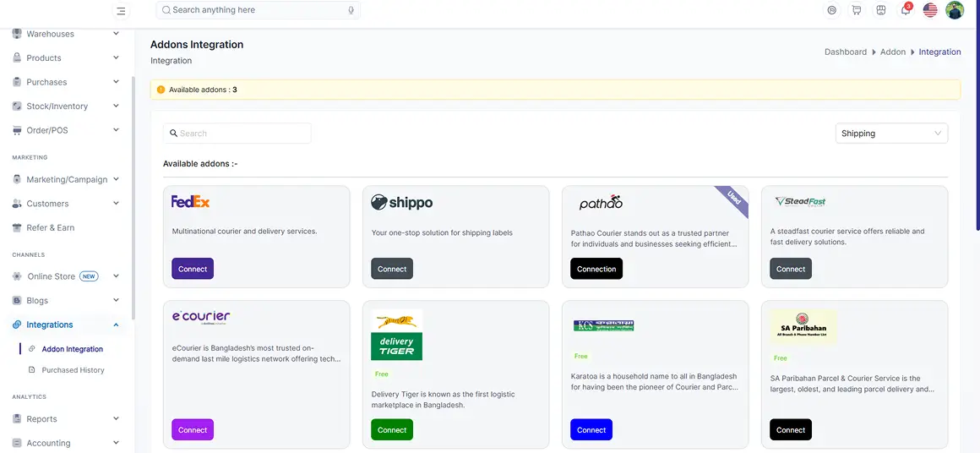This screenshot has height=453, width=980.
Task: Expand the Products menu chevron
Action: tap(117, 57)
